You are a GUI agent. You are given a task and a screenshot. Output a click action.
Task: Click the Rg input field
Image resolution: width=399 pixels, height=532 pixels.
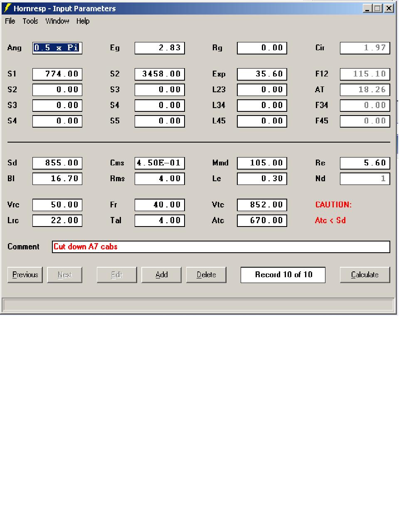pos(262,48)
